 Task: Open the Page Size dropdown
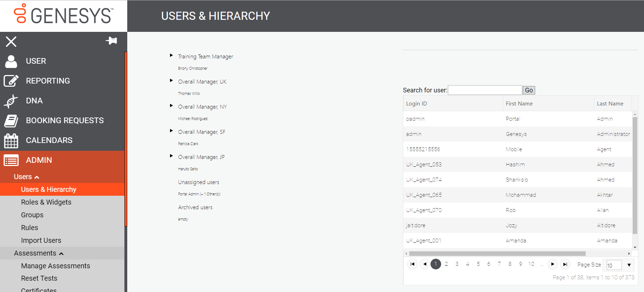coord(629,265)
